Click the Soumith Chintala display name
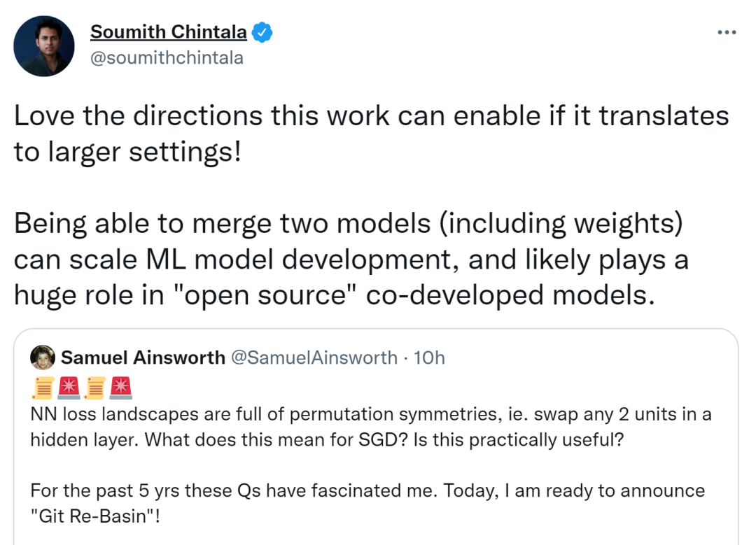Image resolution: width=756 pixels, height=545 pixels. (x=169, y=32)
